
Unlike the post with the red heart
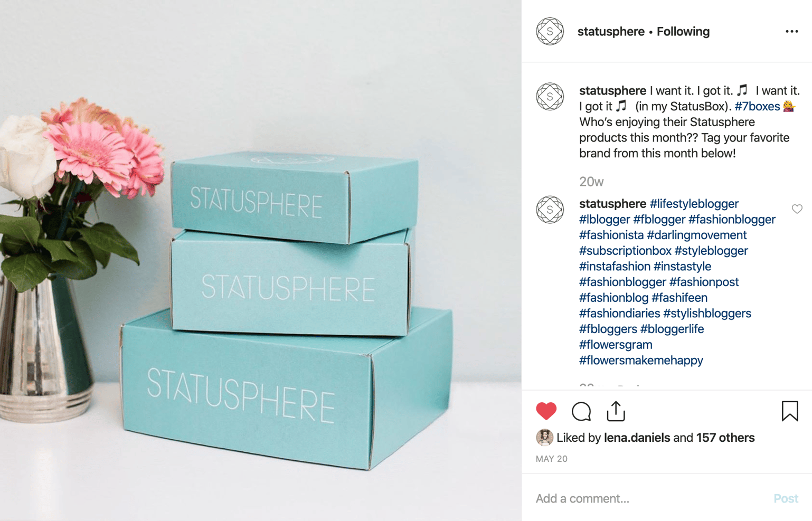click(x=546, y=411)
